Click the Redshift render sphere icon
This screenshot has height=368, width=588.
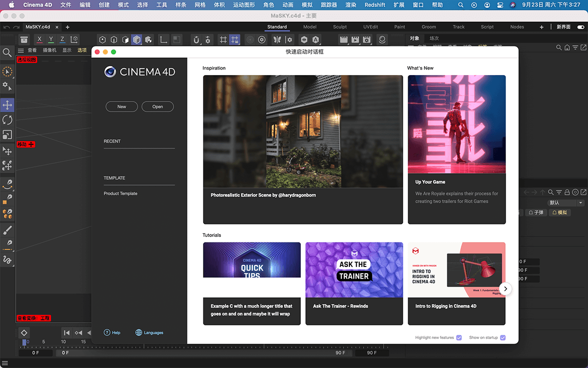pyautogui.click(x=383, y=40)
